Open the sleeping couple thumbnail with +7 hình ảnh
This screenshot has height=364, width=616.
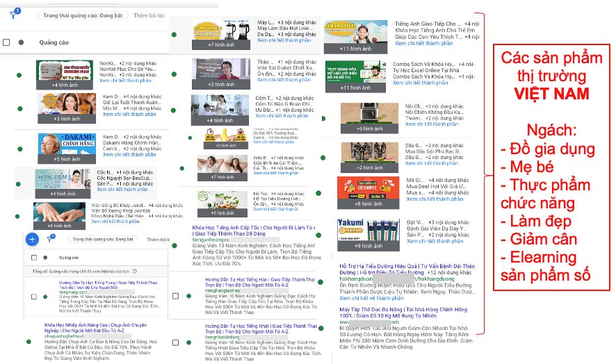coord(222,168)
